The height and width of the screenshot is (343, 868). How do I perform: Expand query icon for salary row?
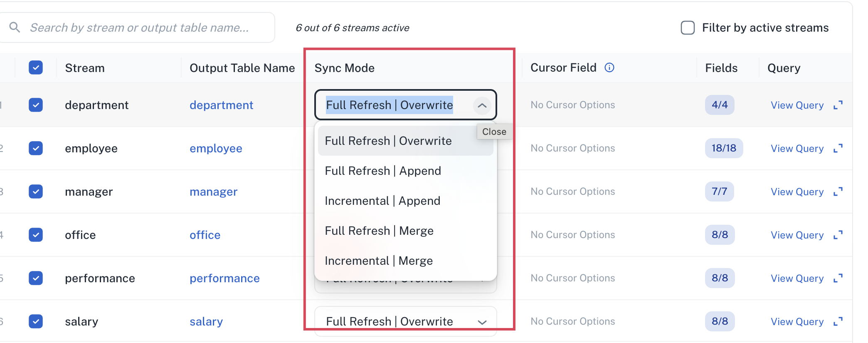coord(838,321)
